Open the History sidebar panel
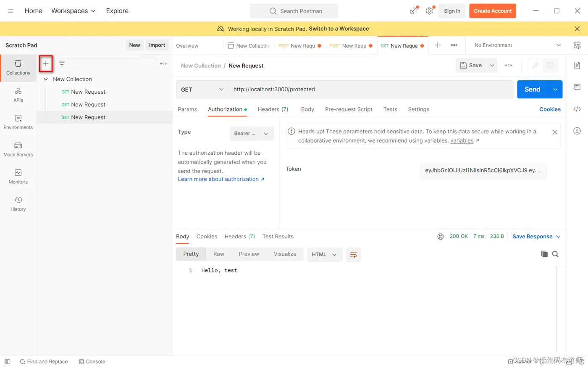 click(x=18, y=204)
